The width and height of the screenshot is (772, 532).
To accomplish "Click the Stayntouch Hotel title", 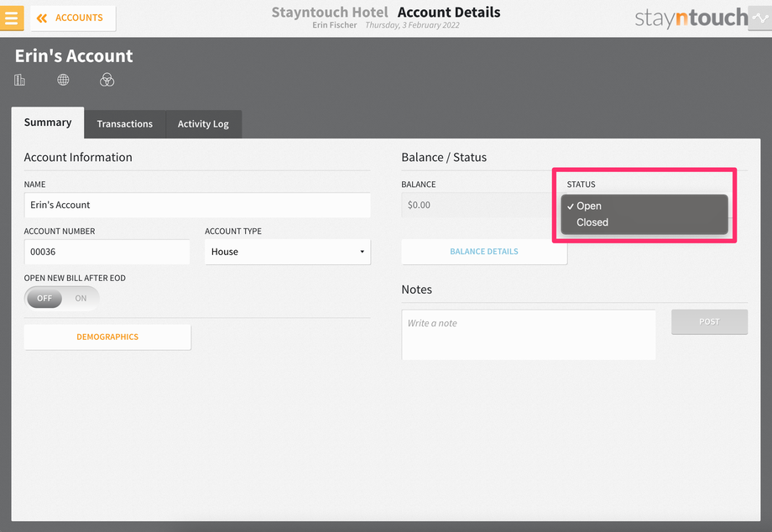I will tap(330, 13).
